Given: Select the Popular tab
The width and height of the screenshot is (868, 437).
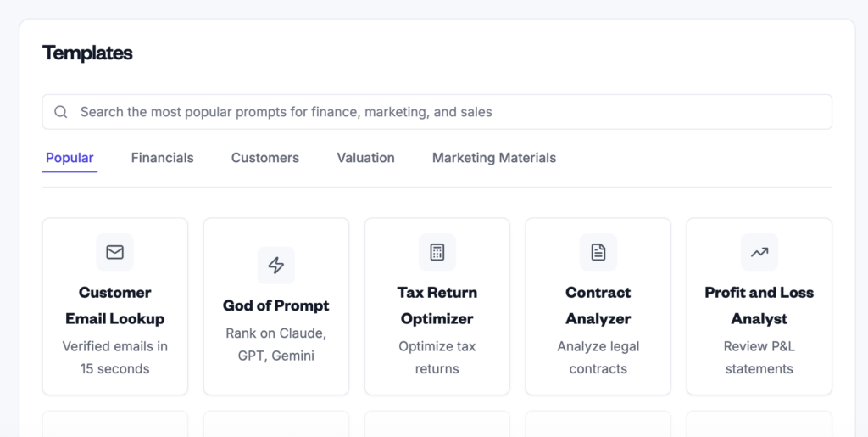Looking at the screenshot, I should (x=70, y=158).
